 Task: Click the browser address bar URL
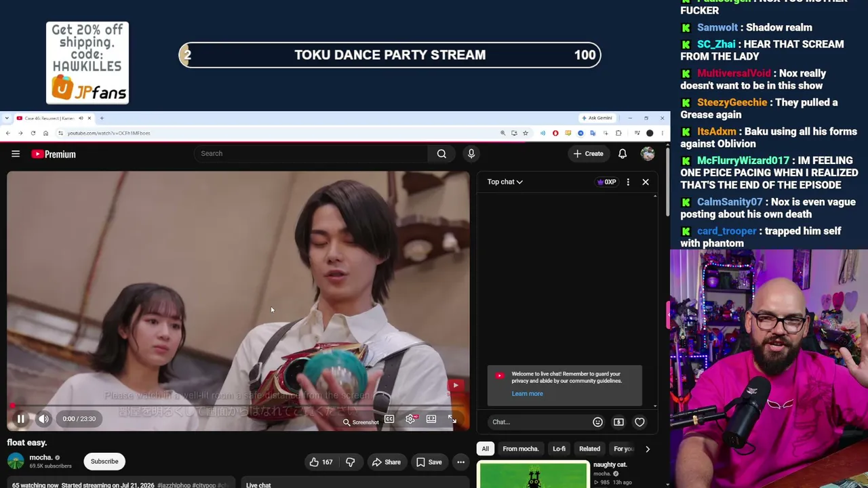point(108,134)
